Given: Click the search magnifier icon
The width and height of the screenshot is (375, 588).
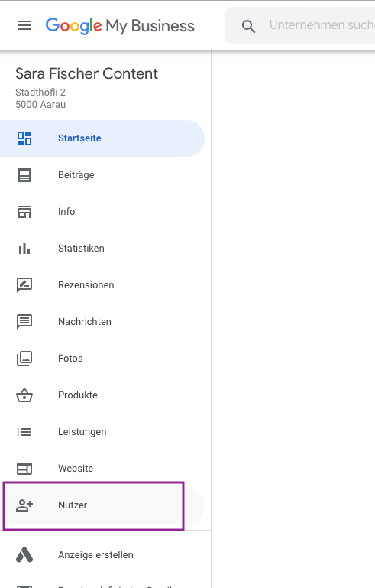Looking at the screenshot, I should pos(248,26).
